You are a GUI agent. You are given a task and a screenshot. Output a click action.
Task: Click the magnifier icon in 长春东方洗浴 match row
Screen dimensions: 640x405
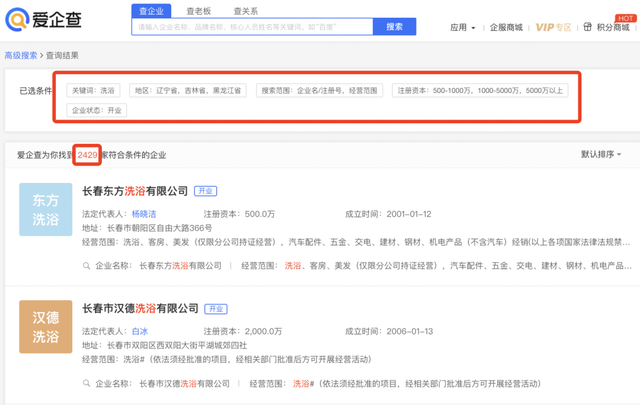87,266
